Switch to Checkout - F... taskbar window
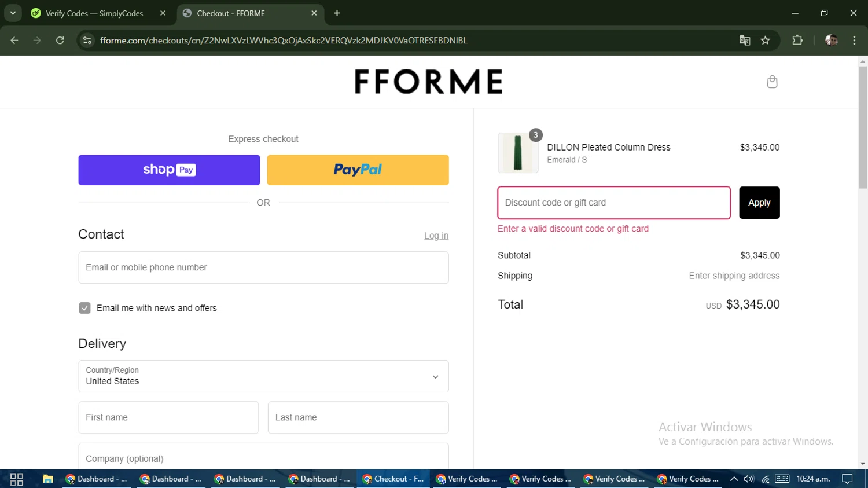 393,479
